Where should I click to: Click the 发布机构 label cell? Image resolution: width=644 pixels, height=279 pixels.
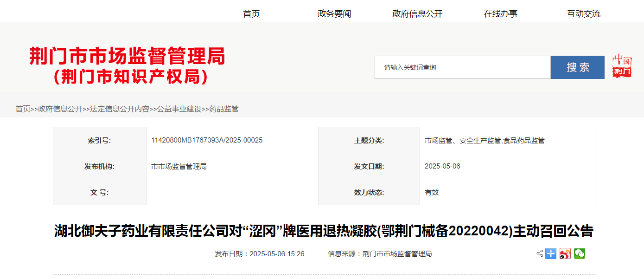(100, 166)
